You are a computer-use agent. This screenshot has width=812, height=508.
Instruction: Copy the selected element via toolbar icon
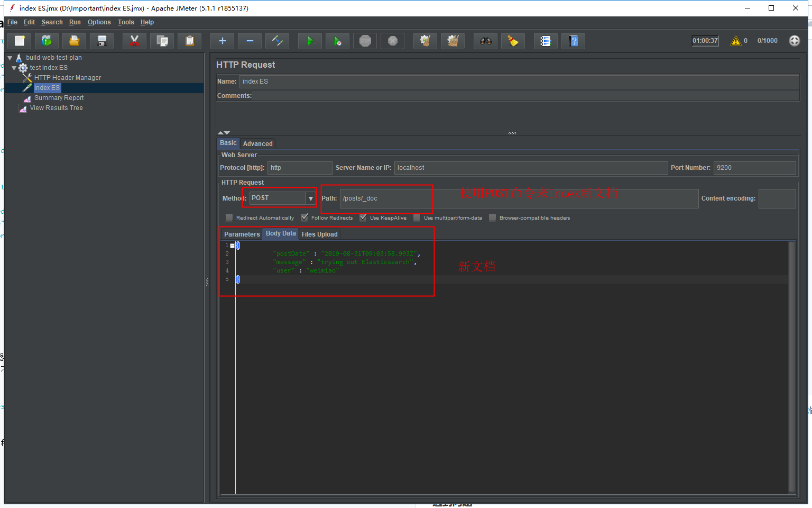pyautogui.click(x=162, y=41)
